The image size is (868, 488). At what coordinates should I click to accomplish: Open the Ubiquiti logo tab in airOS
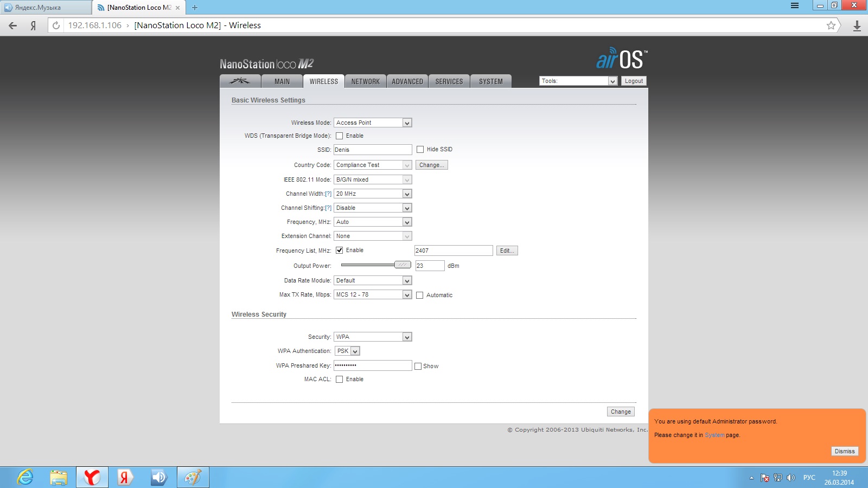click(x=240, y=81)
